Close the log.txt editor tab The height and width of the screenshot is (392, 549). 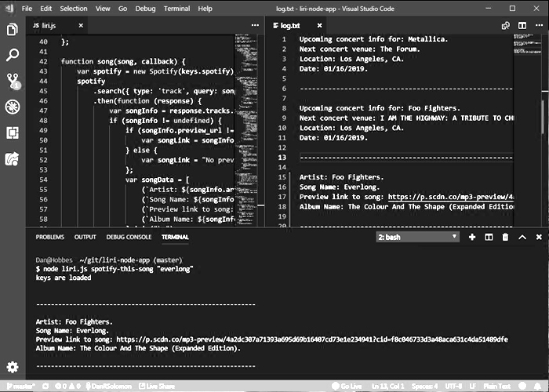point(319,25)
